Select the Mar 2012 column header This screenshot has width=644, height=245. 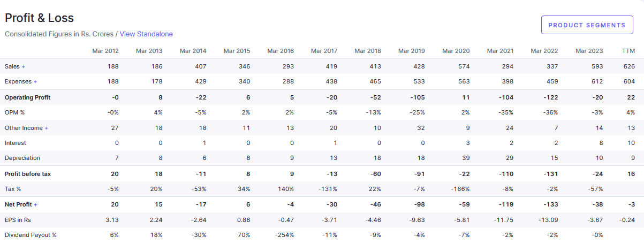tap(105, 51)
